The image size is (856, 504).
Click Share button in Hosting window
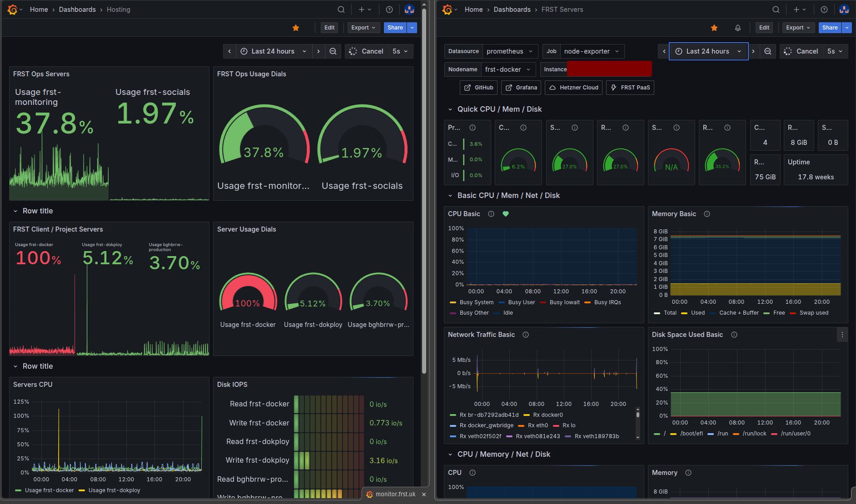click(395, 28)
